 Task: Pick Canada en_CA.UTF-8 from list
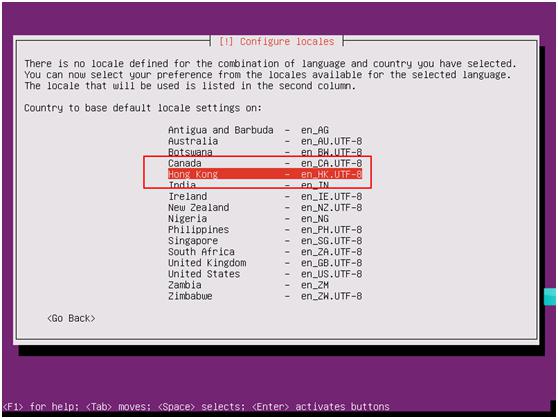(x=265, y=163)
